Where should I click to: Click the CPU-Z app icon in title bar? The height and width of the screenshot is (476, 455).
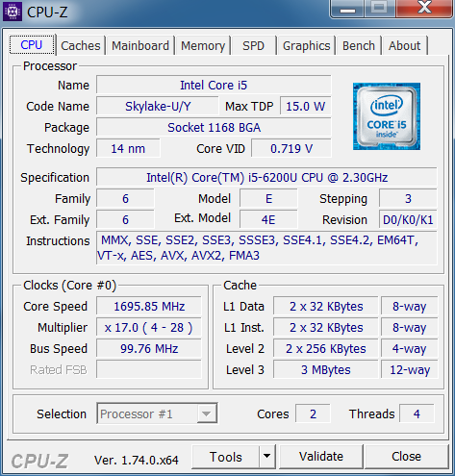[13, 12]
